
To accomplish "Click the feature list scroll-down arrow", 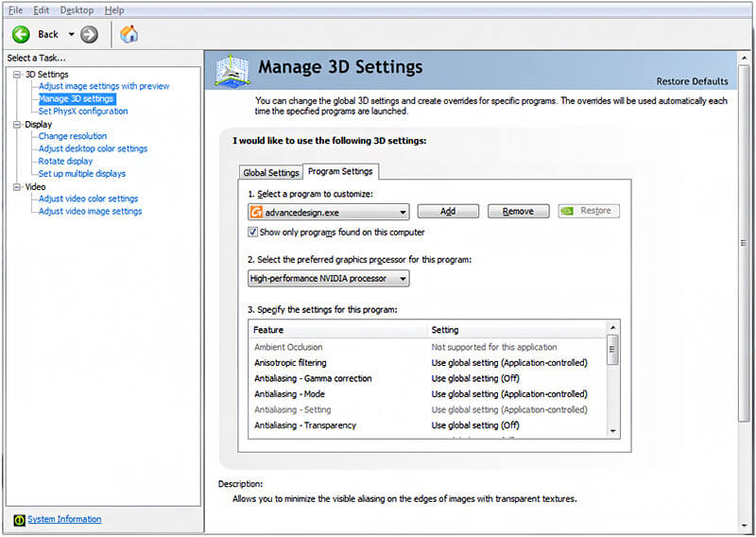I will click(612, 431).
